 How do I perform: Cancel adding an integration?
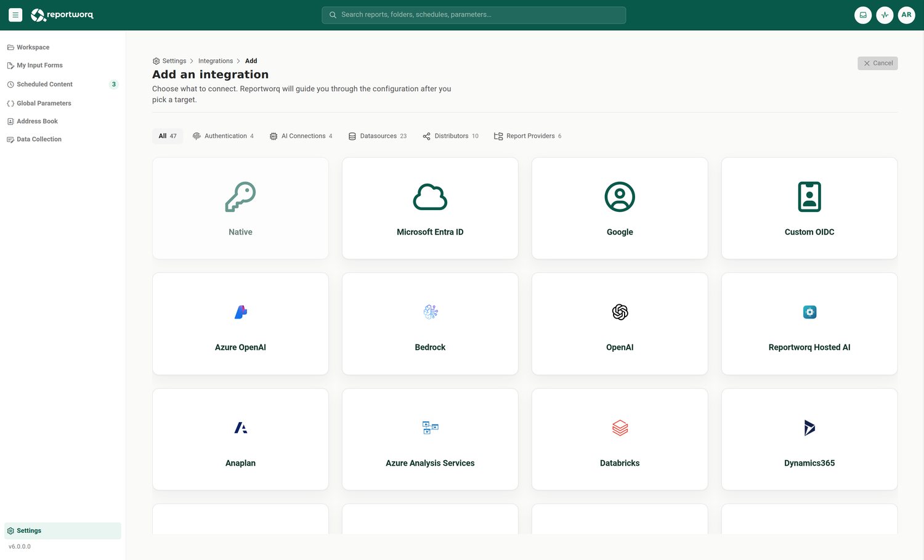tap(878, 63)
